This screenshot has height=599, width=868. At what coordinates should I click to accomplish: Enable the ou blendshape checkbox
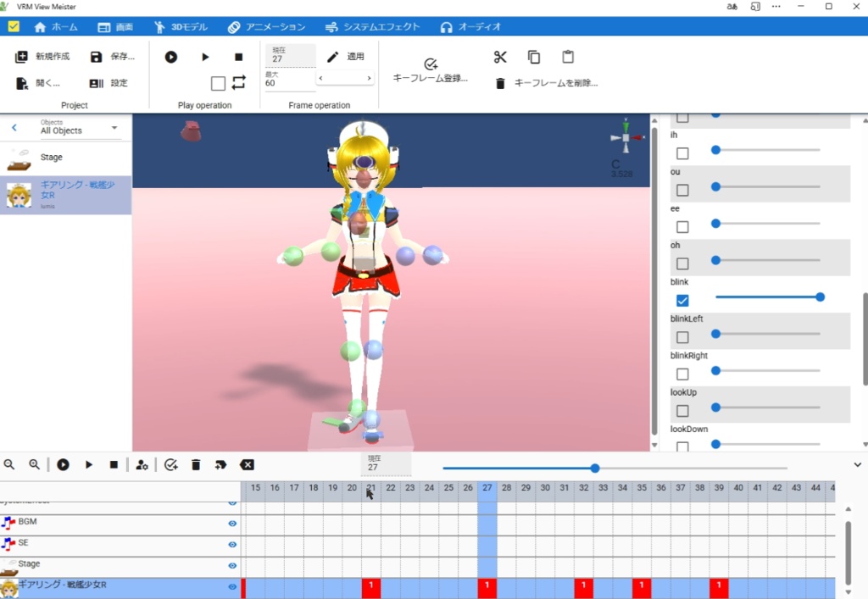[682, 191]
